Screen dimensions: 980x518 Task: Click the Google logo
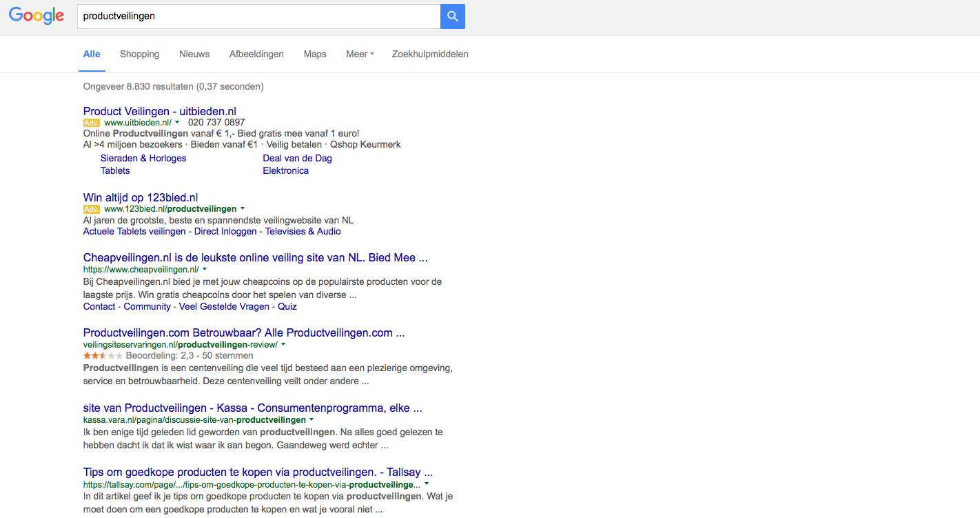point(37,16)
